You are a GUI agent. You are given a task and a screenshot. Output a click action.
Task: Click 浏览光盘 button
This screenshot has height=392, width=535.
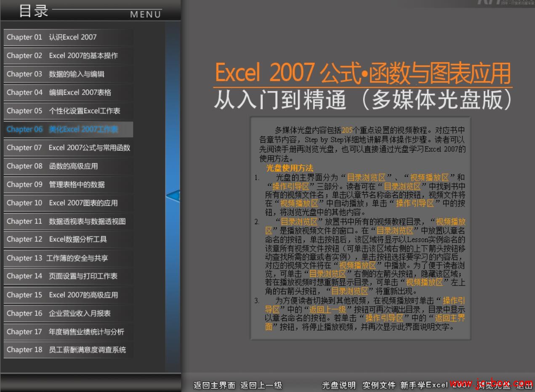tap(493, 385)
